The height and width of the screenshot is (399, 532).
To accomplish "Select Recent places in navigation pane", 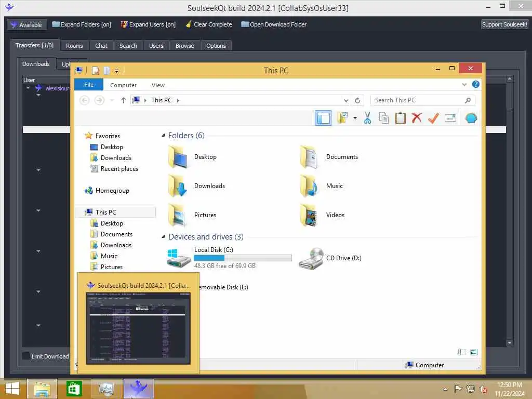I will click(114, 169).
